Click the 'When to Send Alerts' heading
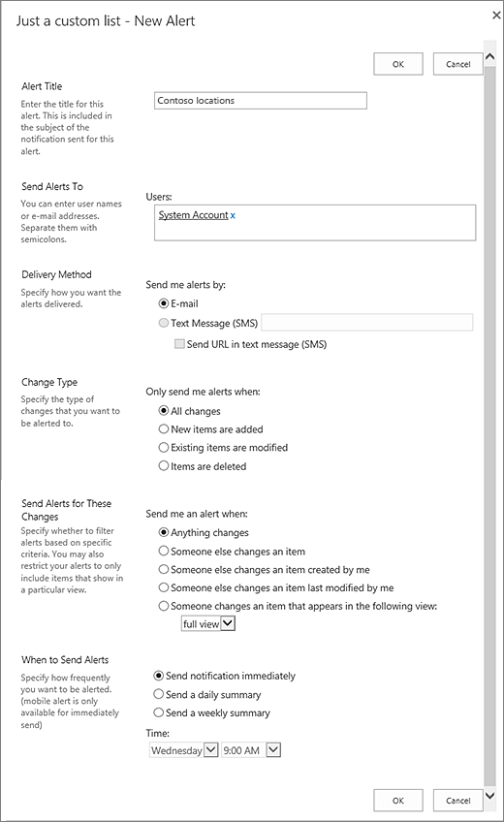This screenshot has width=504, height=822. point(65,660)
